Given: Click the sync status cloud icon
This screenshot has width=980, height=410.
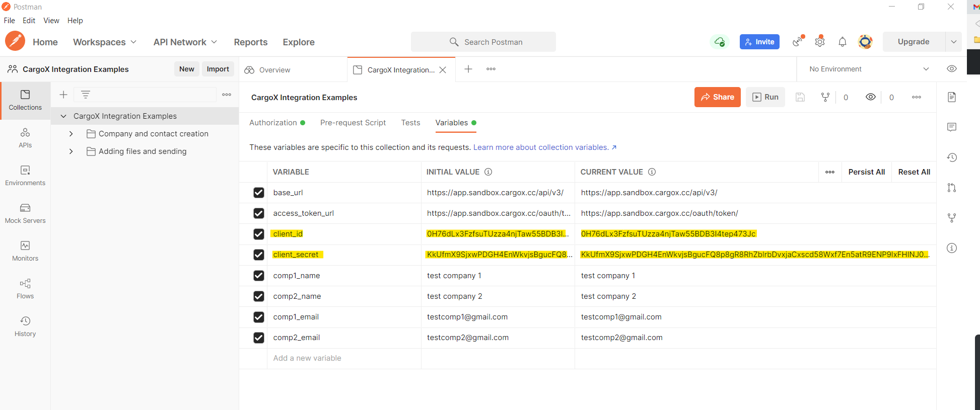Looking at the screenshot, I should coord(720,42).
